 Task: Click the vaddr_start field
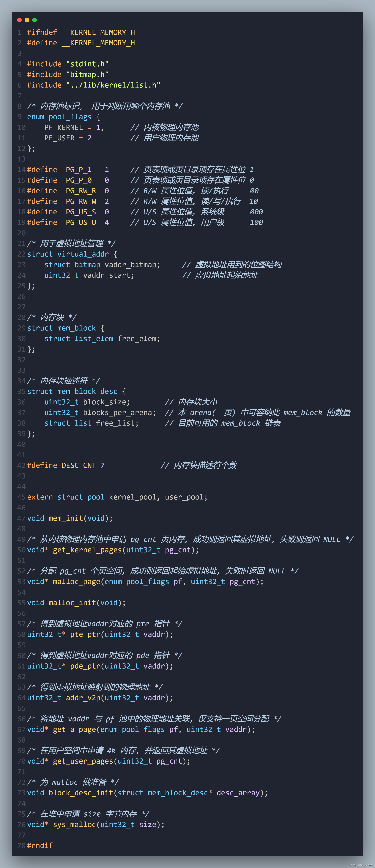[x=107, y=275]
